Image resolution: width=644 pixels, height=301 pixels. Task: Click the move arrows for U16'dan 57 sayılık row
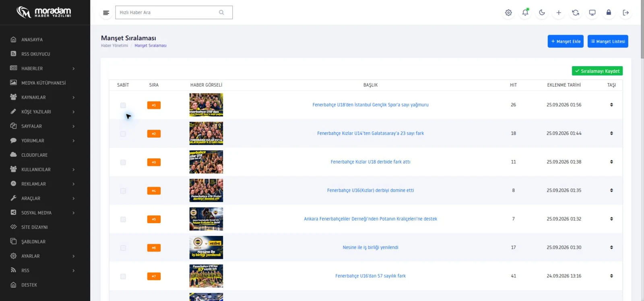click(611, 276)
